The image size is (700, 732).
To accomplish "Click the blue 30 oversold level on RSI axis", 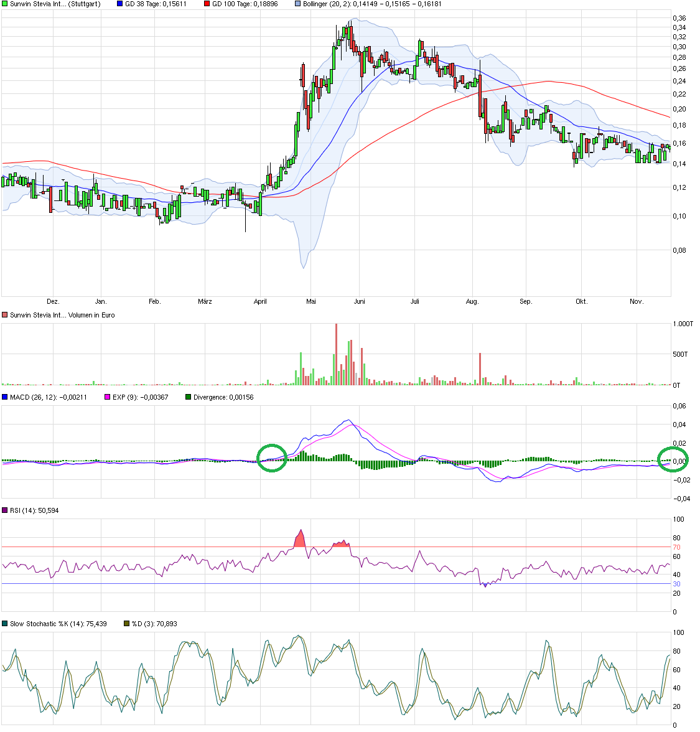I will (x=677, y=584).
